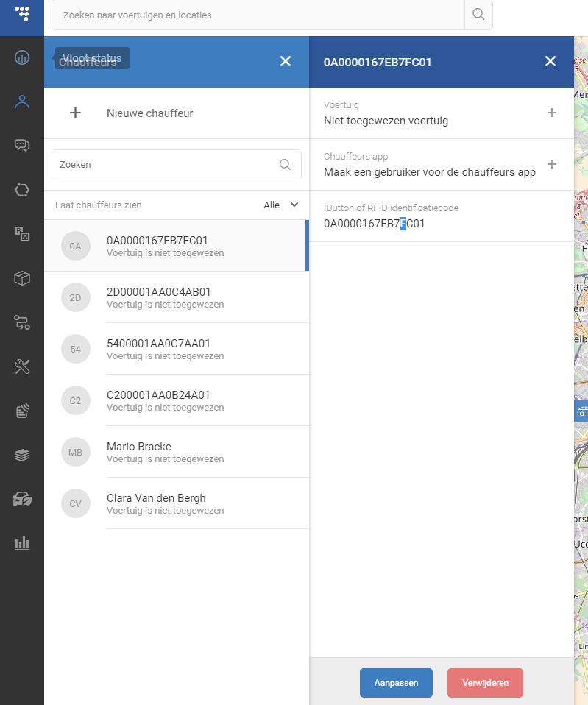Click plus icon for Chauffeurs app user
The image size is (588, 705).
(552, 164)
